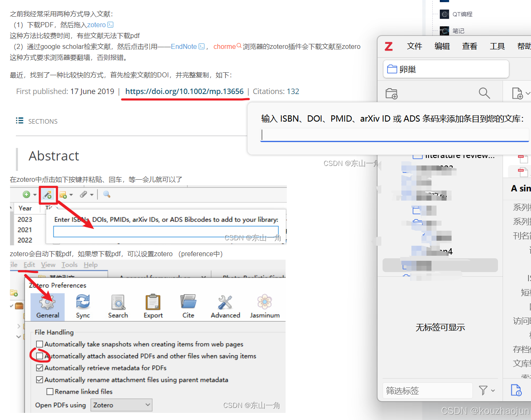The width and height of the screenshot is (531, 420).
Task: Open the 编辑 menu in Zotero
Action: (x=442, y=46)
